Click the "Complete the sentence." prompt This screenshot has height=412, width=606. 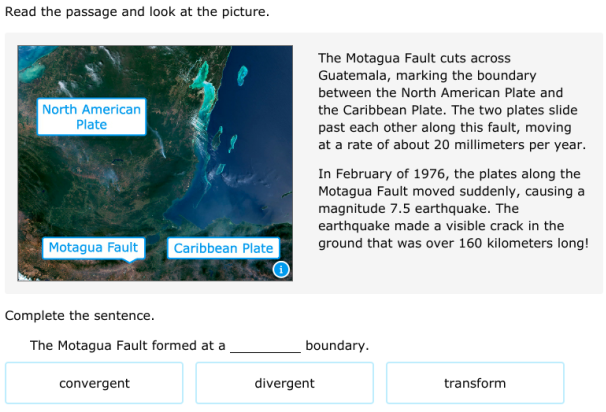80,316
